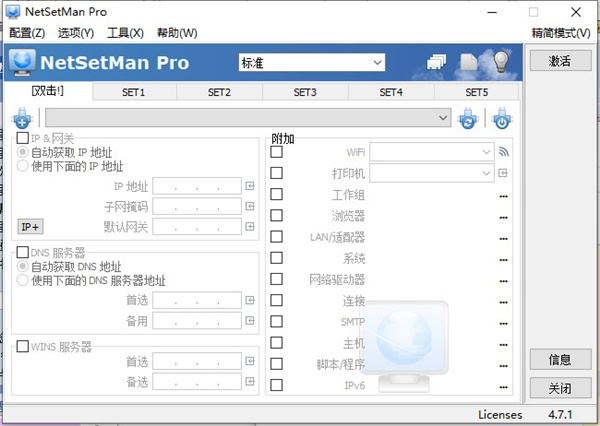Tick the 浏览器 checkbox
This screenshot has width=600, height=426.
coord(276,215)
